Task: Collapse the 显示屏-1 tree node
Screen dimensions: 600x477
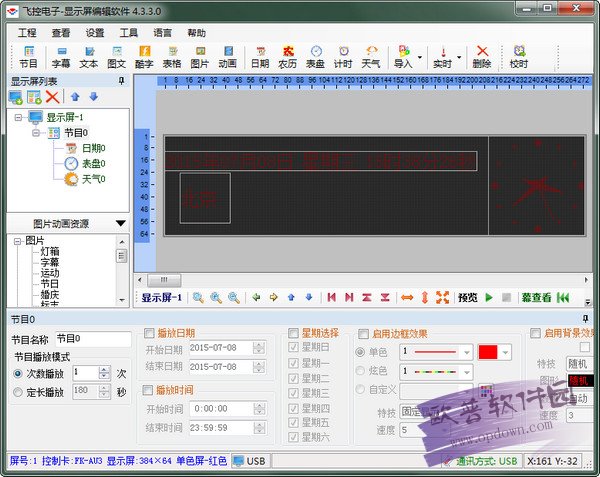Action: pos(18,117)
